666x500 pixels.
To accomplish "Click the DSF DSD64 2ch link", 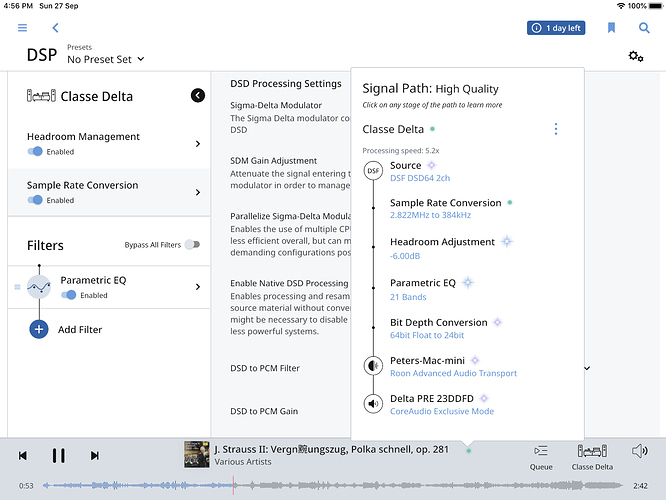I will click(x=420, y=178).
